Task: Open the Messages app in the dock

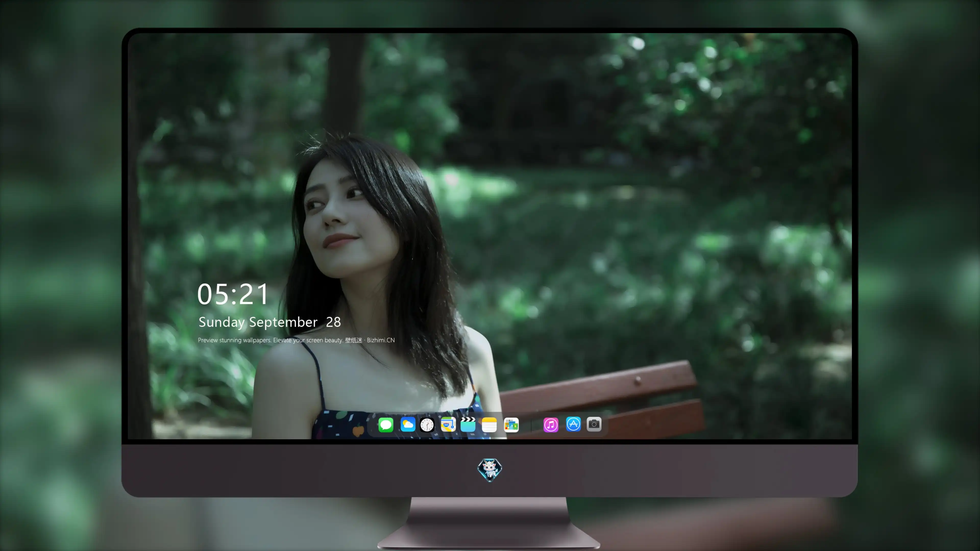Action: click(x=386, y=424)
